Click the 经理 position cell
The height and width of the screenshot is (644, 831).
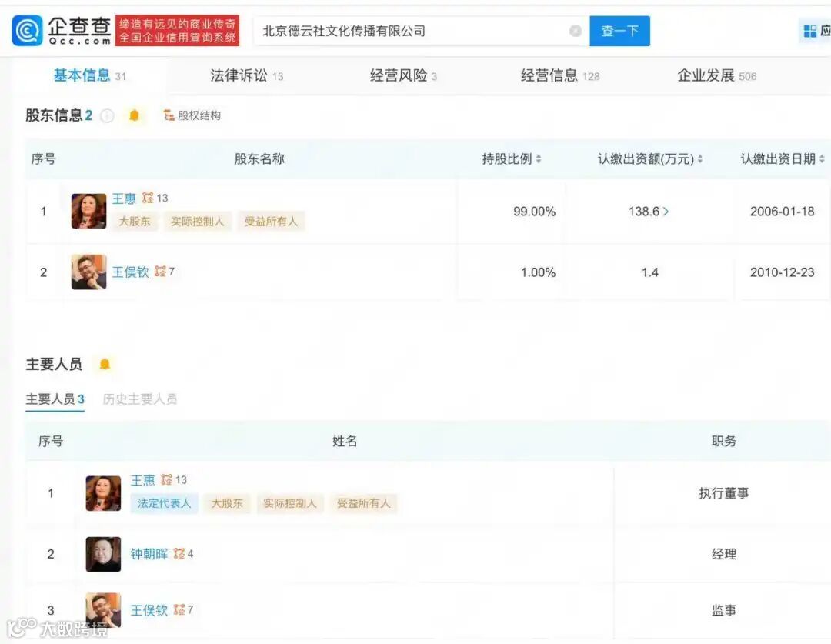click(x=723, y=554)
